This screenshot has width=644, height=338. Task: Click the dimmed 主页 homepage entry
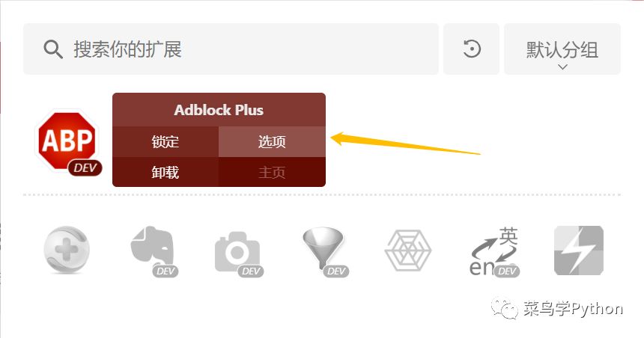[x=272, y=172]
